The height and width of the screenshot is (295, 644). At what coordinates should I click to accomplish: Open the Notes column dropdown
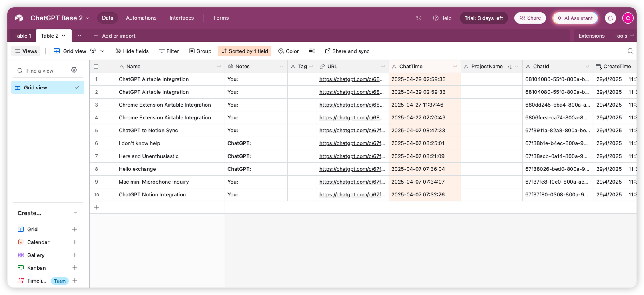(x=282, y=67)
